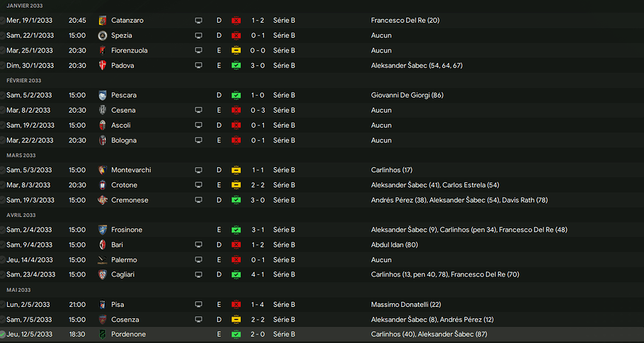Click the green win indicator for Frosinone
The width and height of the screenshot is (644, 343).
click(236, 230)
